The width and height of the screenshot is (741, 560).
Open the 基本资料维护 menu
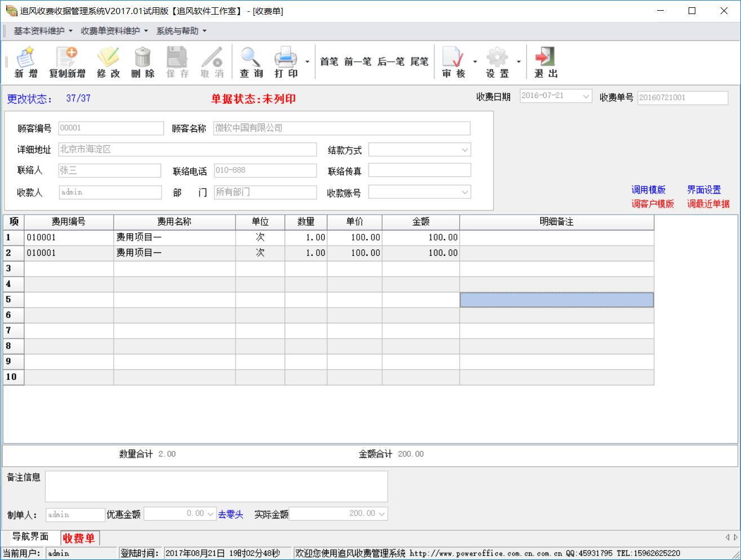(x=43, y=31)
